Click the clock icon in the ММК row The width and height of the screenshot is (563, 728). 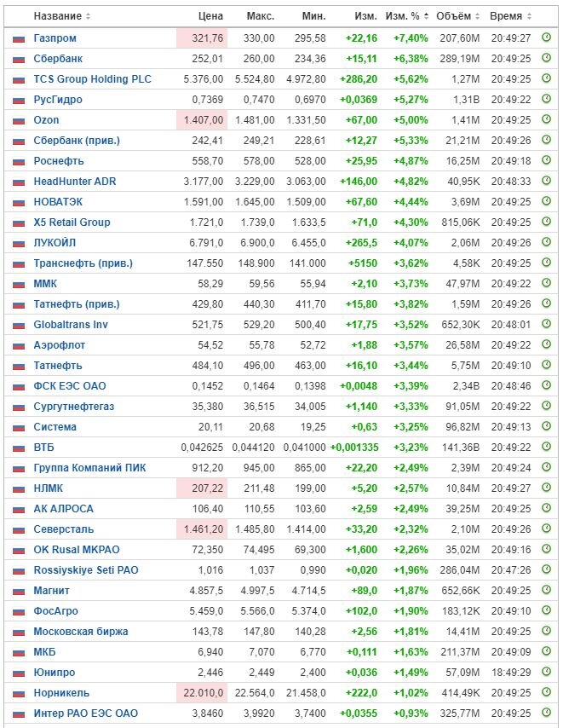click(546, 282)
